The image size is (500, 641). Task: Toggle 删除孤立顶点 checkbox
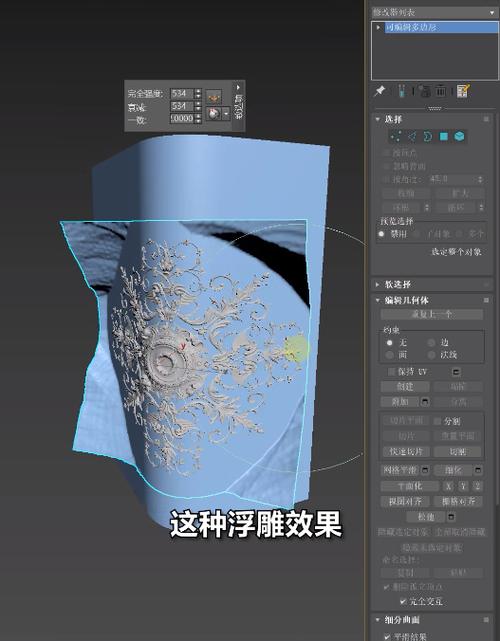coord(387,587)
